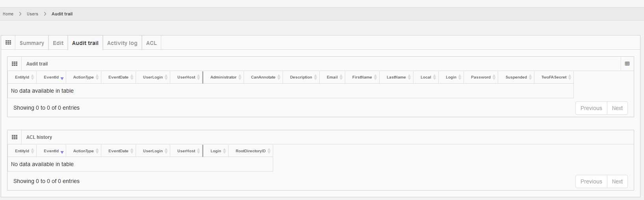The width and height of the screenshot is (644, 200).
Task: Open the table column options icon in Audit trail
Action: (627, 64)
